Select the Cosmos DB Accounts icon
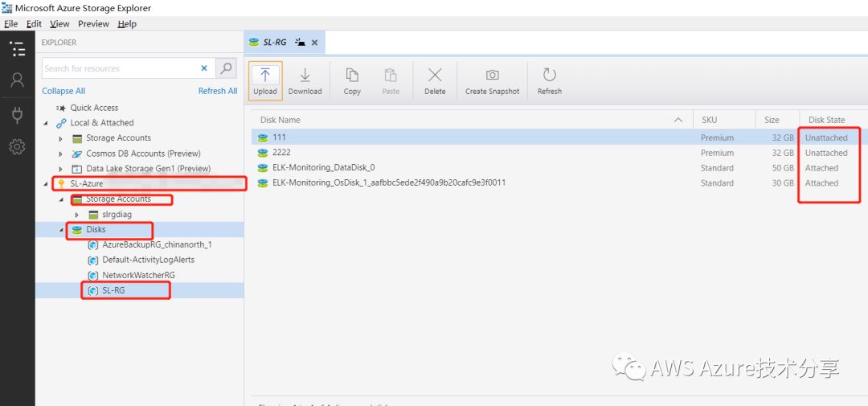 click(77, 154)
